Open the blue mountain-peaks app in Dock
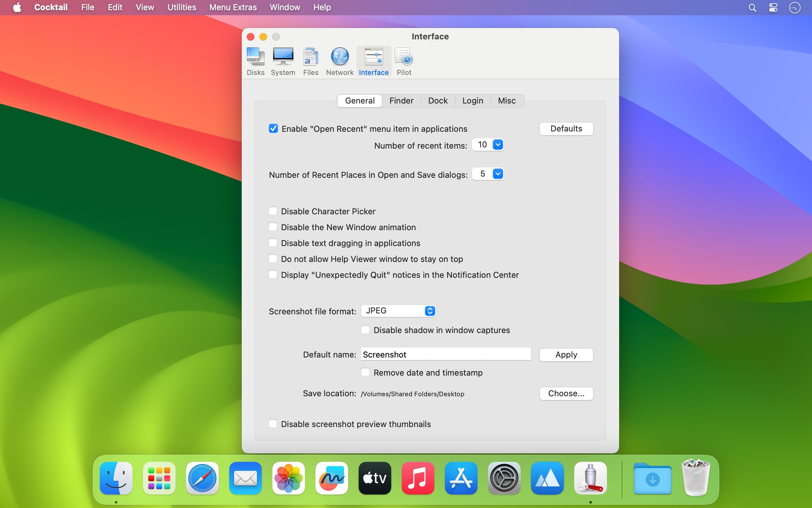 [x=547, y=478]
